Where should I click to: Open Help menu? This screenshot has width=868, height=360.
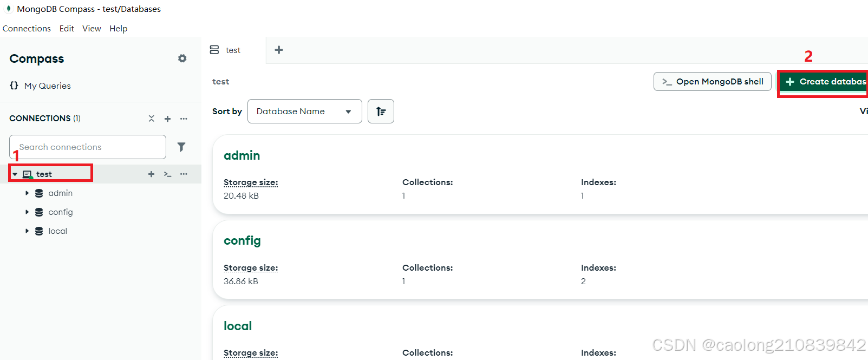pyautogui.click(x=119, y=28)
